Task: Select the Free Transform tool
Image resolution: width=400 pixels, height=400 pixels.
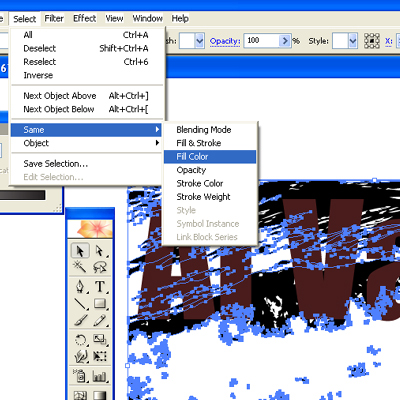Action: [99, 356]
